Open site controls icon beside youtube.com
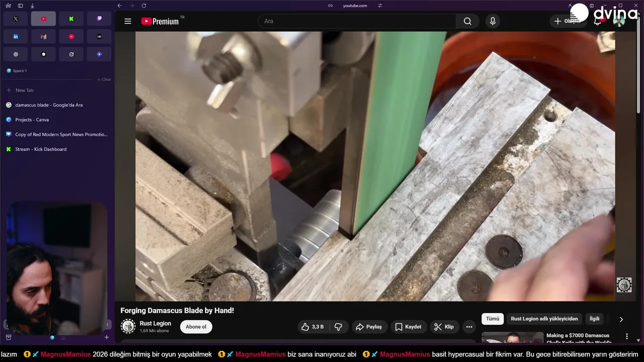Screen dimensions: 644x362 tap(380, 6)
